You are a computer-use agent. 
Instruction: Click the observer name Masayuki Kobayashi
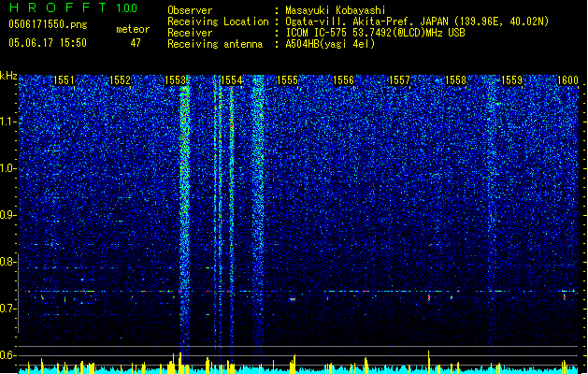336,10
